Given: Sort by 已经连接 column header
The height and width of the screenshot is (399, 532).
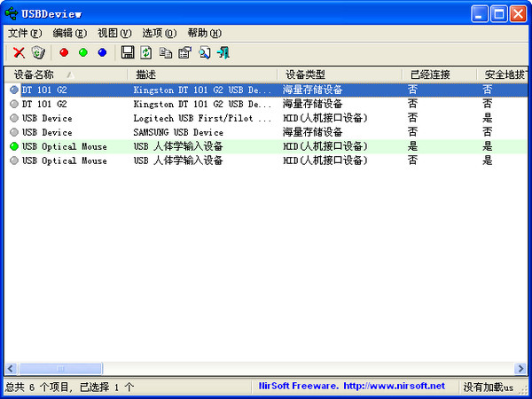Looking at the screenshot, I should click(x=440, y=74).
